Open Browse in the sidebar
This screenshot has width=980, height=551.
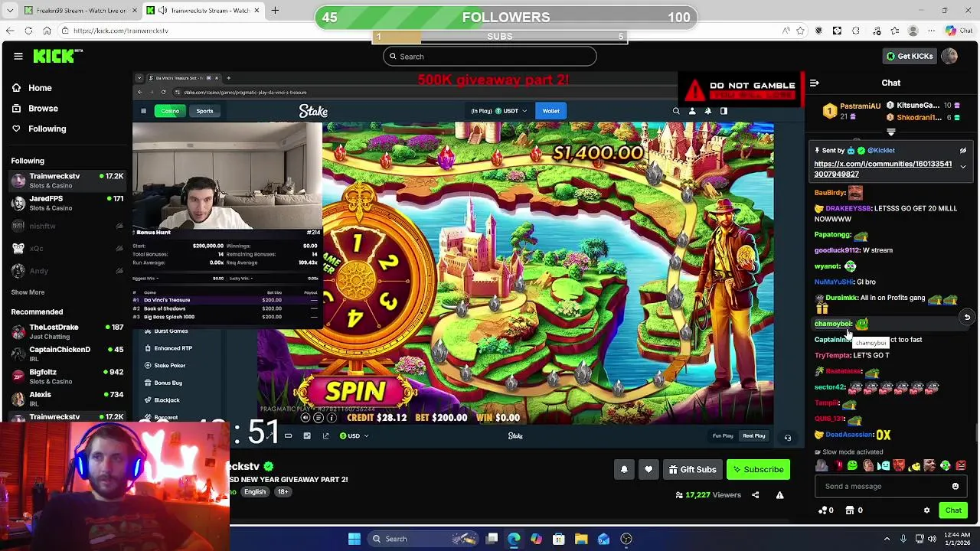click(x=43, y=109)
